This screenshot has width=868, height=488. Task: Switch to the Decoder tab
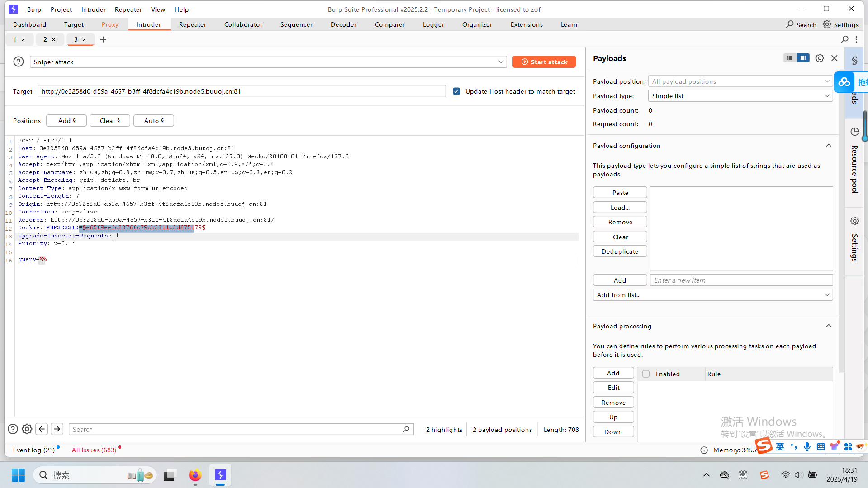(343, 24)
